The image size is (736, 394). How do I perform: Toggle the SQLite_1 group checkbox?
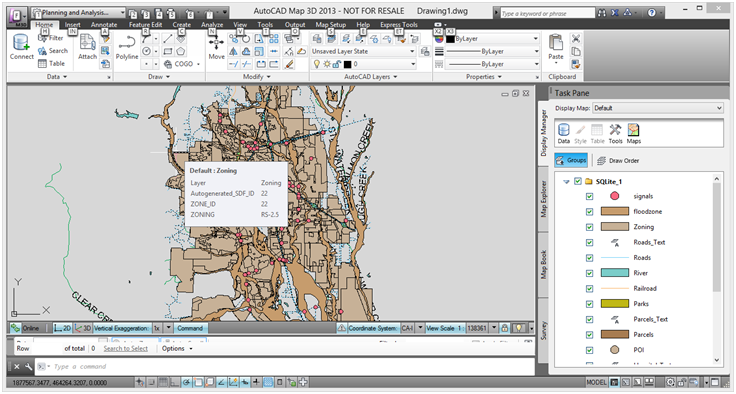point(578,181)
